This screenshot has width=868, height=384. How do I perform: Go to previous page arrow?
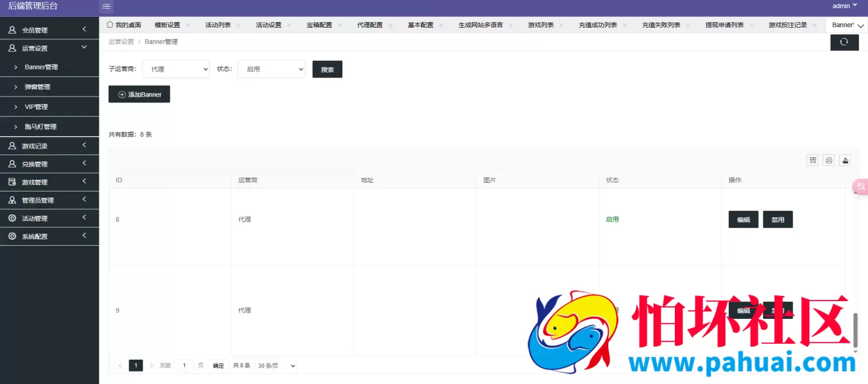120,366
